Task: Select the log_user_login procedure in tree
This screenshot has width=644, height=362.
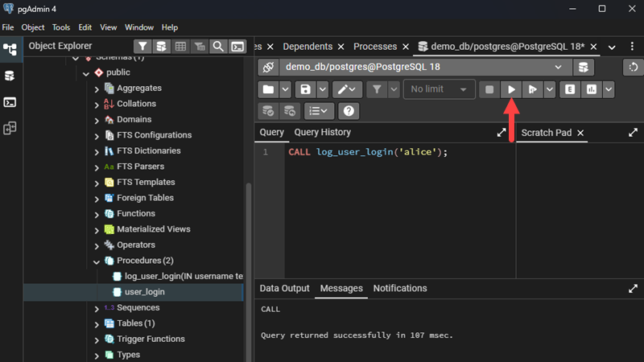Action: pyautogui.click(x=184, y=276)
